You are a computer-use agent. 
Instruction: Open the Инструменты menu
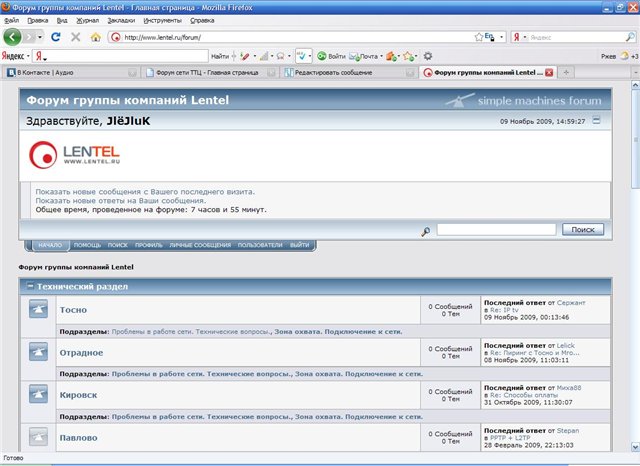[162, 20]
